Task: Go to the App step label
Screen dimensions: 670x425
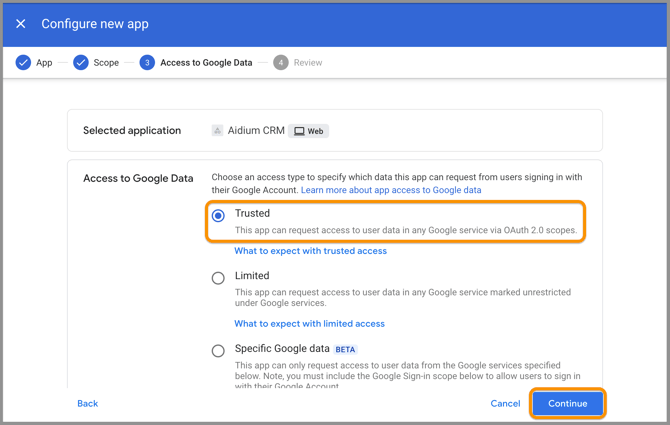Action: pyautogui.click(x=44, y=63)
